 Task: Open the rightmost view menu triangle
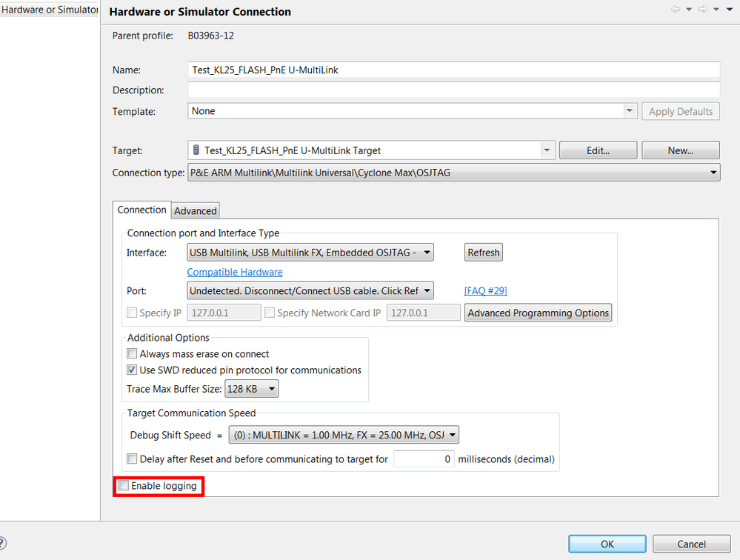click(730, 10)
